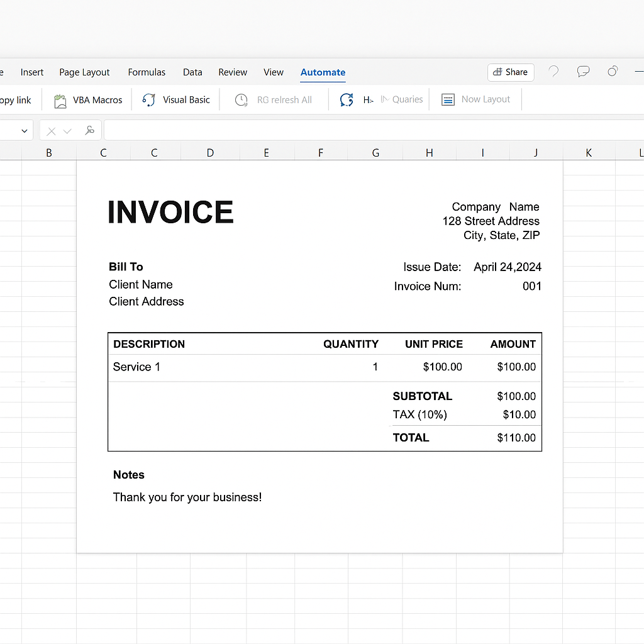Image resolution: width=644 pixels, height=644 pixels.
Task: Open the comments speech bubble icon
Action: coord(583,72)
